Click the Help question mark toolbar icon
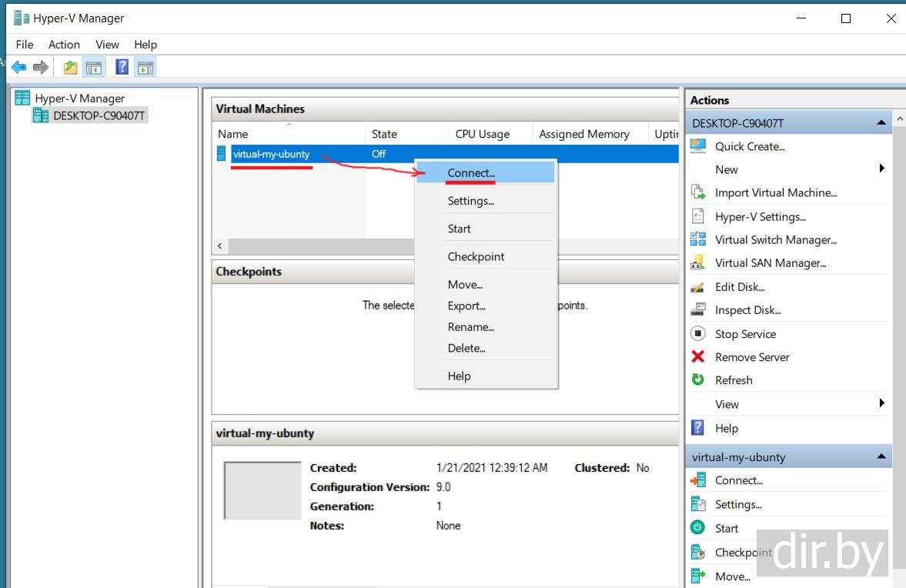The height and width of the screenshot is (588, 906). click(x=122, y=68)
